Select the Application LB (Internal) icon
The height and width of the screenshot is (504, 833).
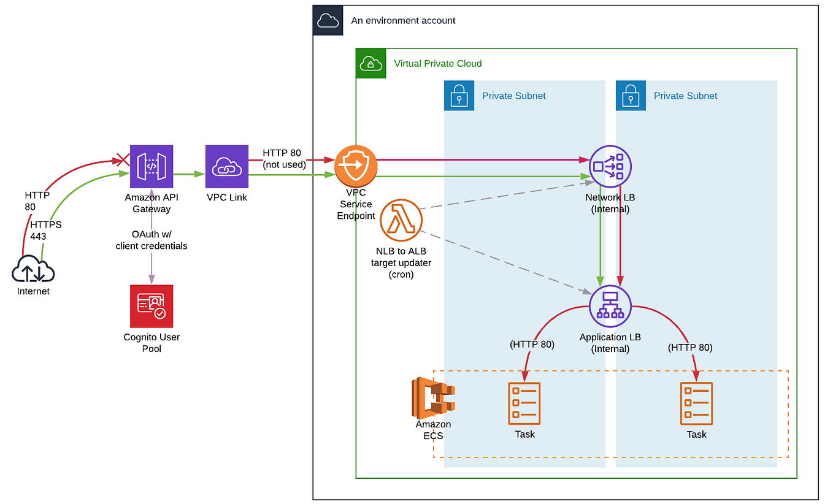click(x=610, y=306)
